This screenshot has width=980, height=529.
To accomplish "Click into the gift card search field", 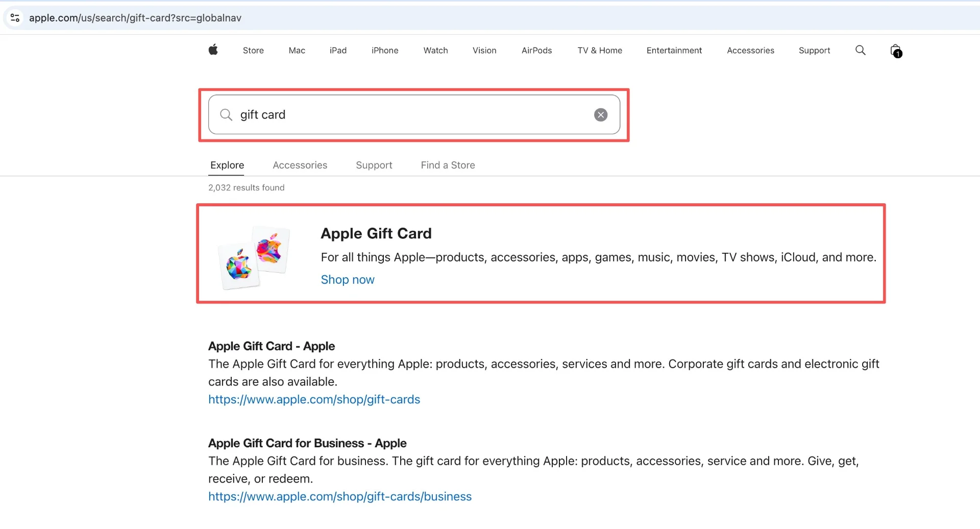I will click(x=414, y=115).
